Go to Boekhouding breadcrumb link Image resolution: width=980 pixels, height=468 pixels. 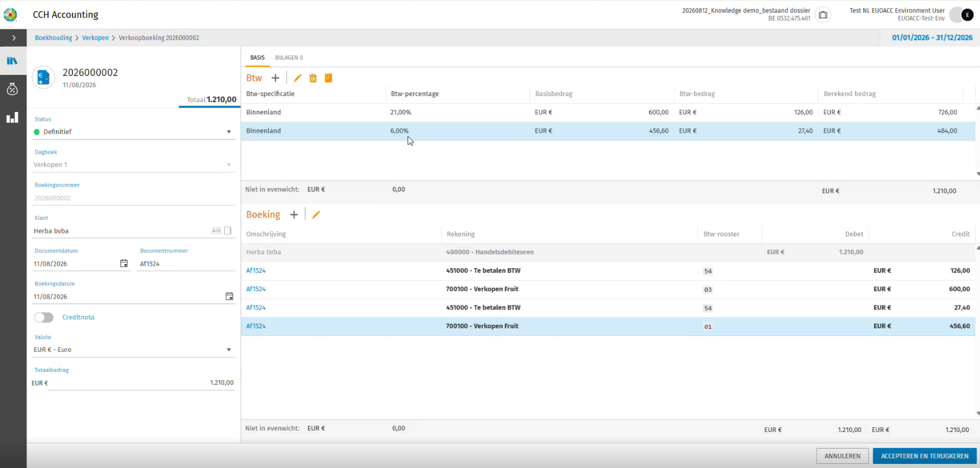[x=53, y=38]
